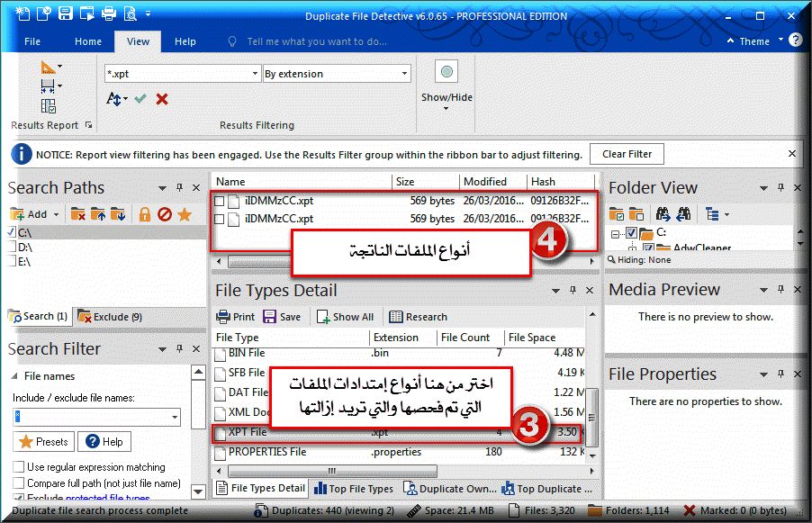Screen dimensions: 812x523
Task: Click move folder up icon in Search Paths
Action: (x=98, y=214)
